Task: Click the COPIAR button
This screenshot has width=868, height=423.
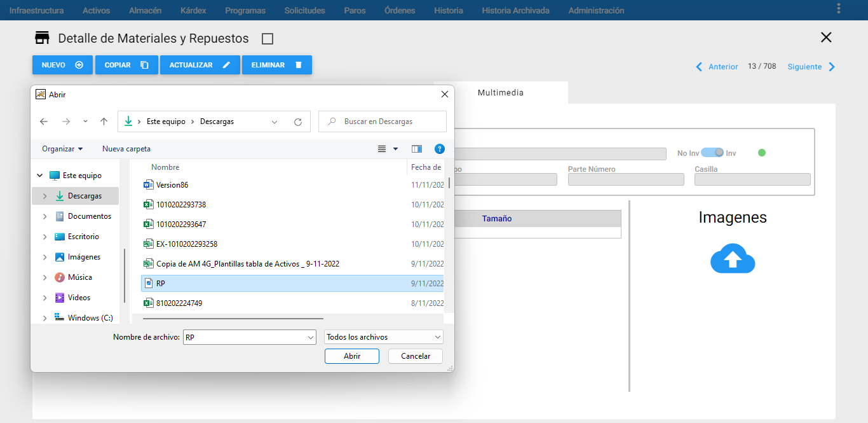Action: pyautogui.click(x=126, y=65)
